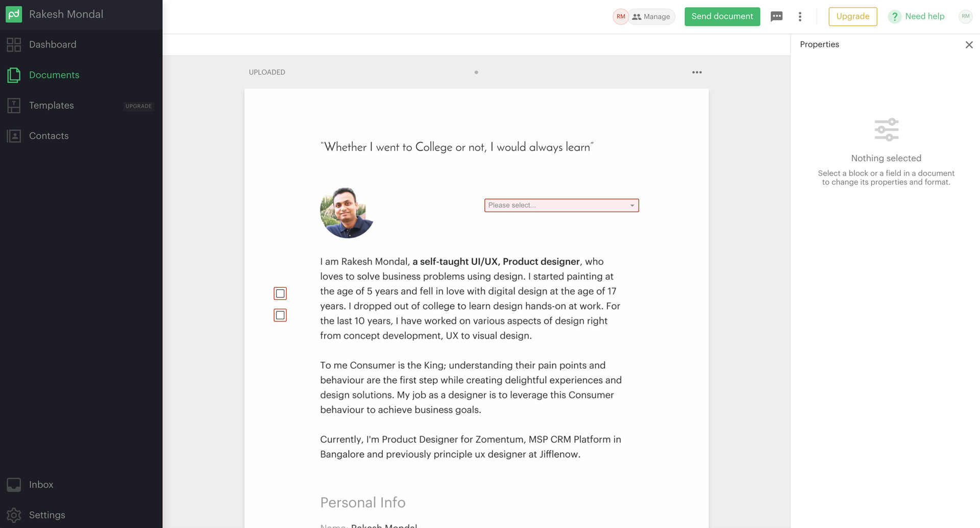Click the Inbox tray icon
This screenshot has width=980, height=528.
pos(14,485)
